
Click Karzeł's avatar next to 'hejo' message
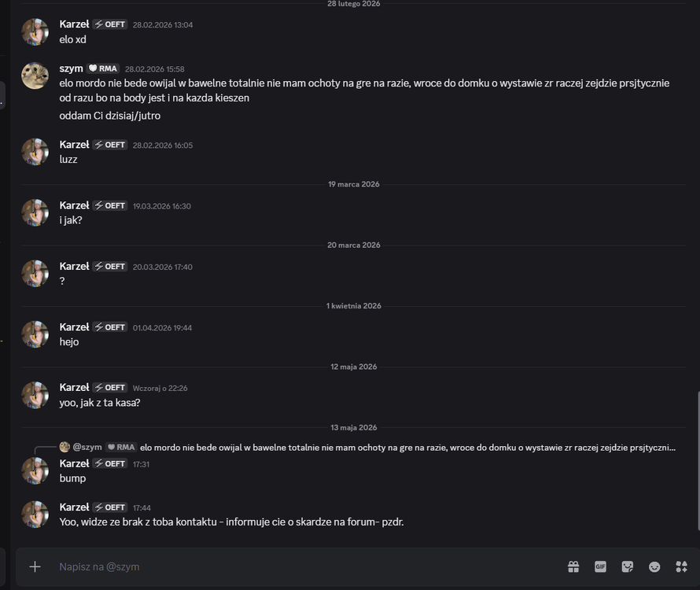pyautogui.click(x=35, y=334)
